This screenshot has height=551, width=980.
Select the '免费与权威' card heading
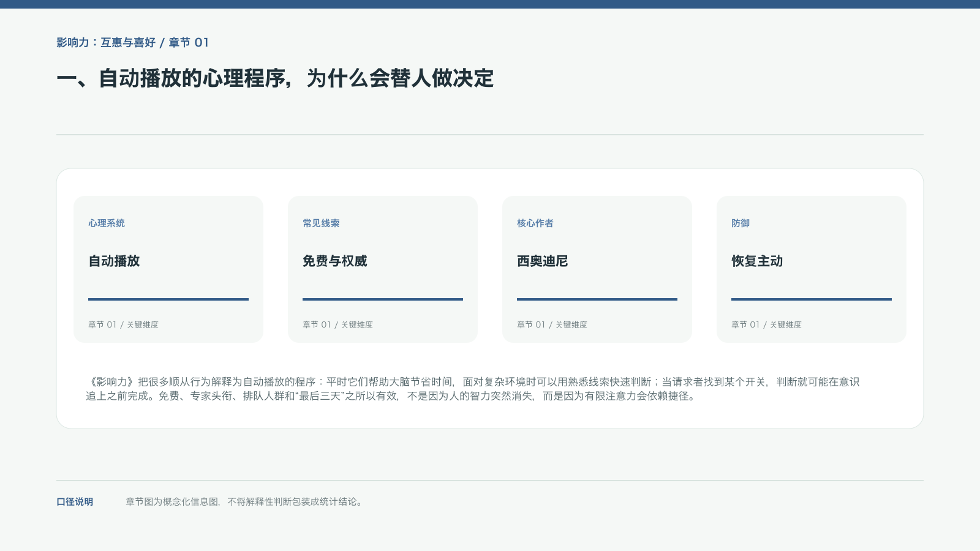point(335,261)
